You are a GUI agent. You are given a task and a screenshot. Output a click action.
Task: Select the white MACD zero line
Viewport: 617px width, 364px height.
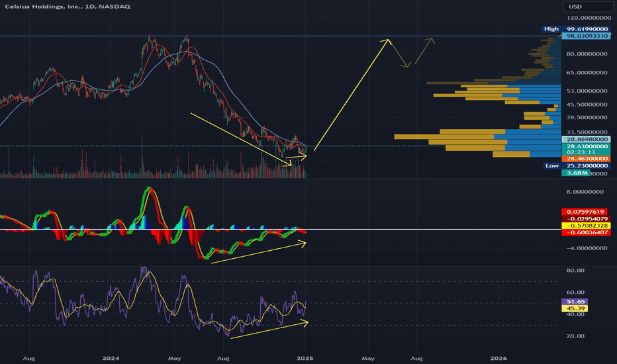click(x=281, y=230)
